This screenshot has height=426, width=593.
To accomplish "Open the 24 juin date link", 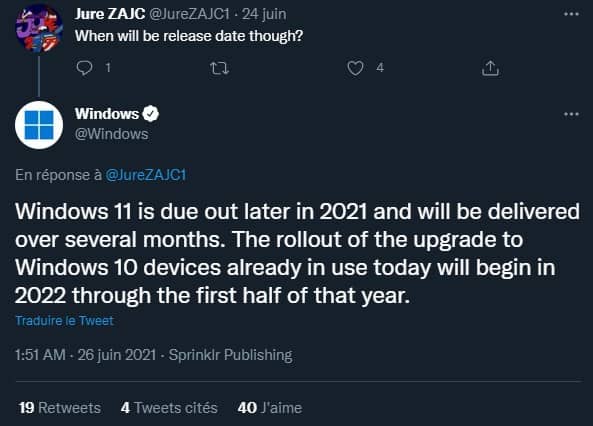I will 264,14.
